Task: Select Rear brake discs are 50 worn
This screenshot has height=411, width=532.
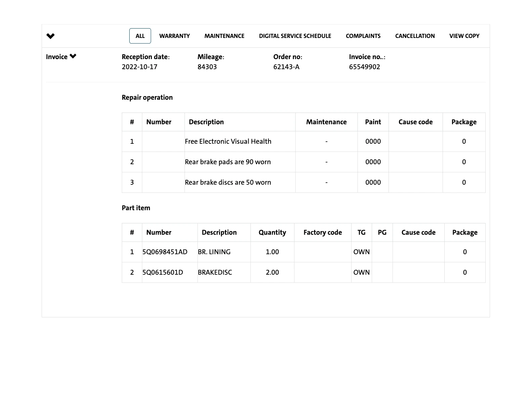Action: pos(228,182)
